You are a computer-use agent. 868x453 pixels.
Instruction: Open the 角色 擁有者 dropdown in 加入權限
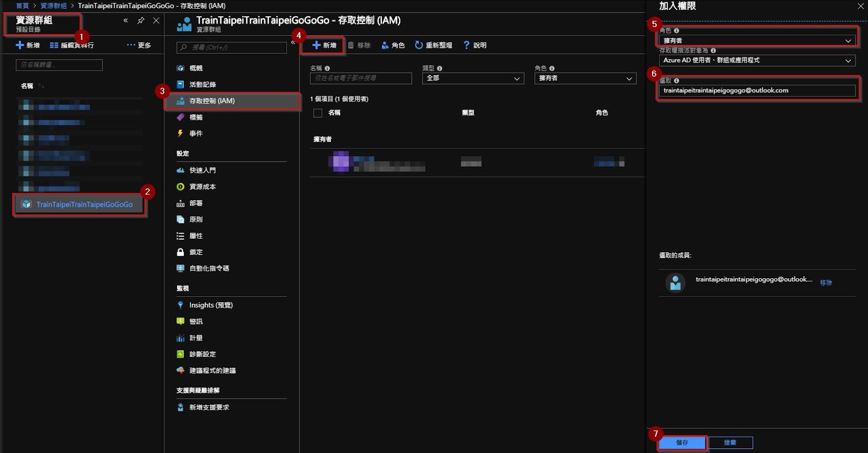[x=757, y=41]
